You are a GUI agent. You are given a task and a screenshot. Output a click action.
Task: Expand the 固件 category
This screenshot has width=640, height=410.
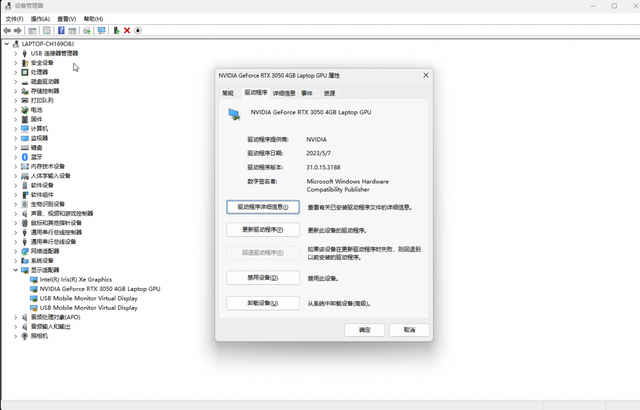coord(16,119)
